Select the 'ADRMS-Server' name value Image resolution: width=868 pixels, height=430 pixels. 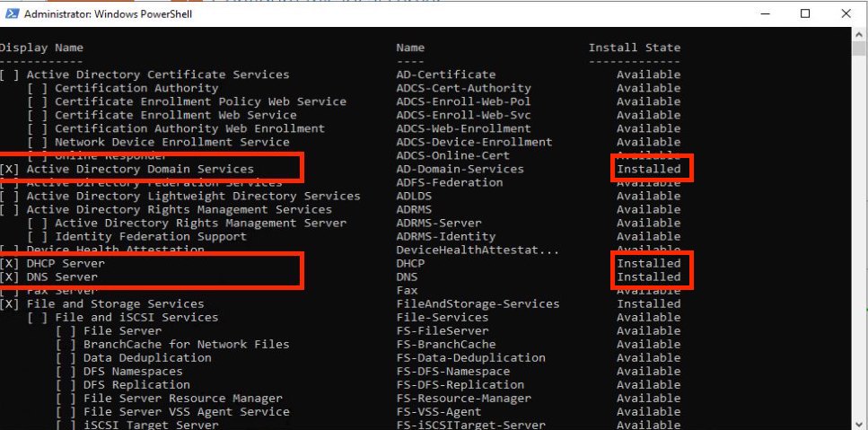click(x=439, y=223)
